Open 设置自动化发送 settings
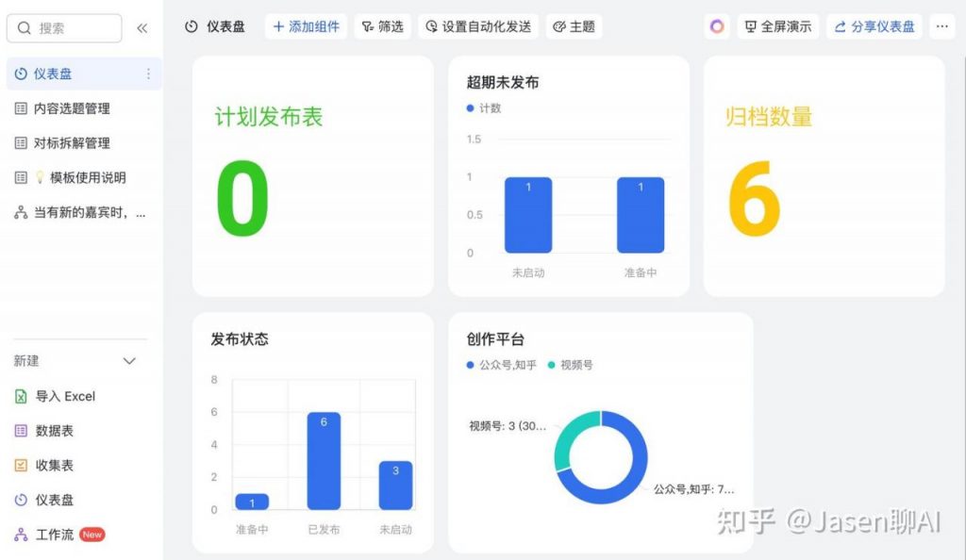This screenshot has width=966, height=560. 475,26
